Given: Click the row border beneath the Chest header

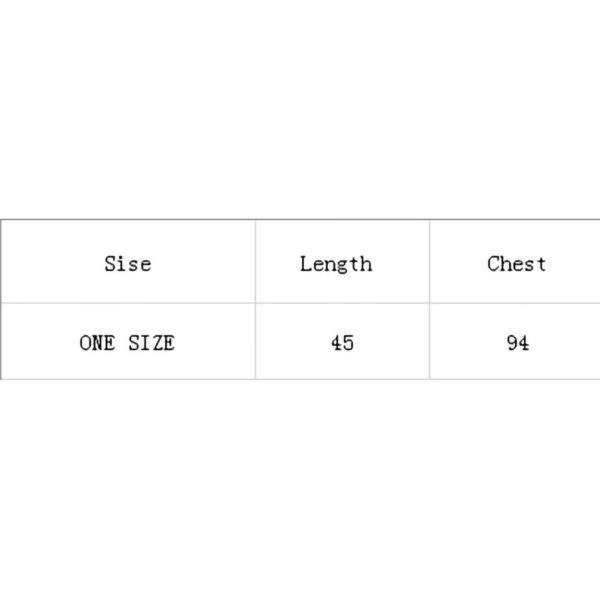Looking at the screenshot, I should (516, 303).
